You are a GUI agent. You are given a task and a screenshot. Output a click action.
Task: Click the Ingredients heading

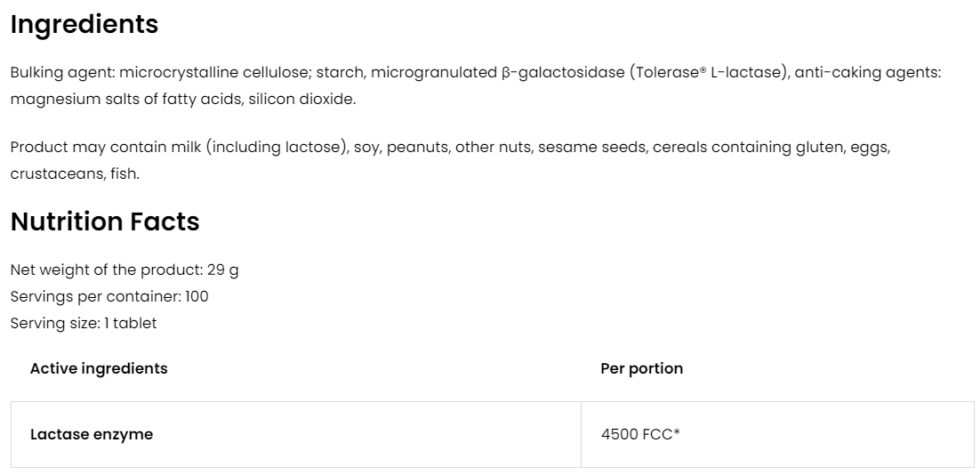84,25
